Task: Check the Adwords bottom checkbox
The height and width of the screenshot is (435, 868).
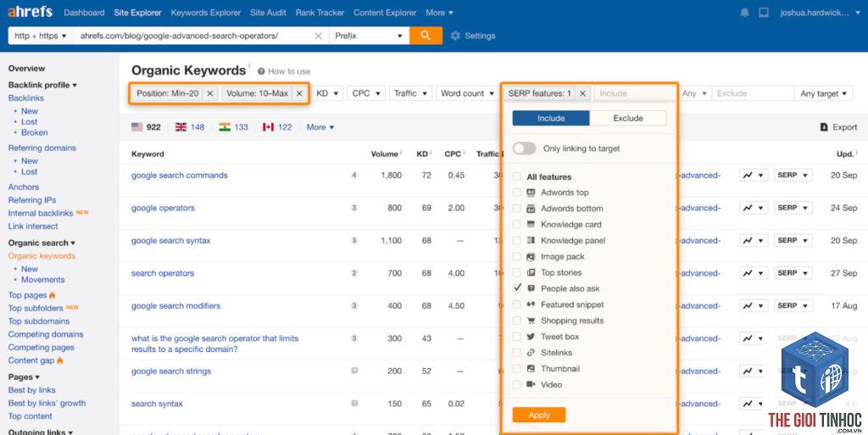Action: coord(516,209)
